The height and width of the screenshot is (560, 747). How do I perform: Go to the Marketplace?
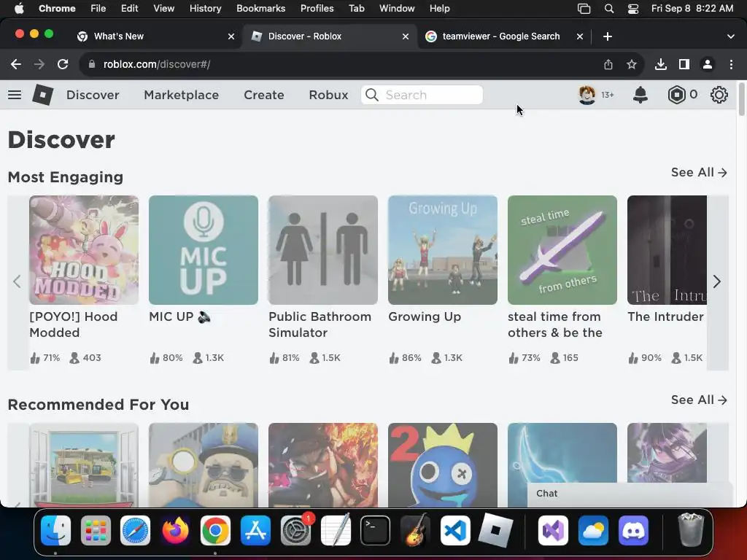[182, 95]
